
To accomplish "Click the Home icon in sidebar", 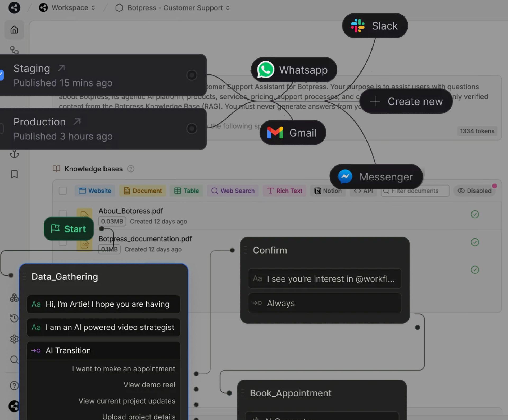I will (x=14, y=30).
